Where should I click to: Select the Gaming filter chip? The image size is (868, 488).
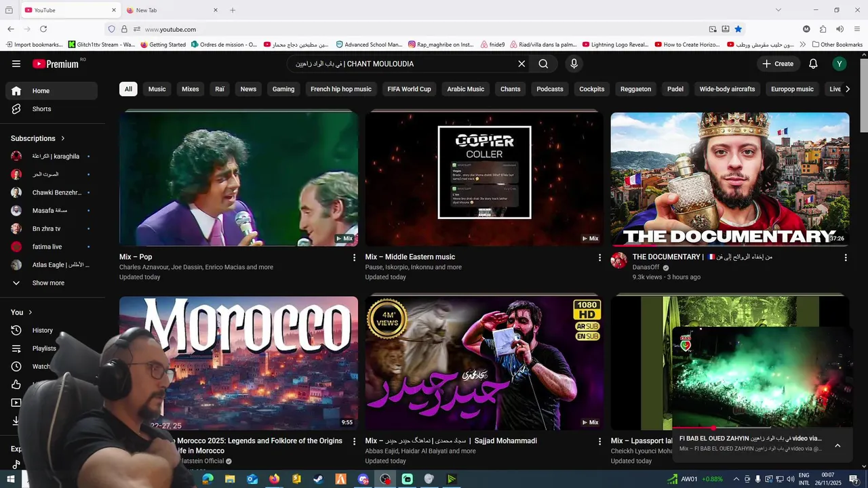[283, 89]
